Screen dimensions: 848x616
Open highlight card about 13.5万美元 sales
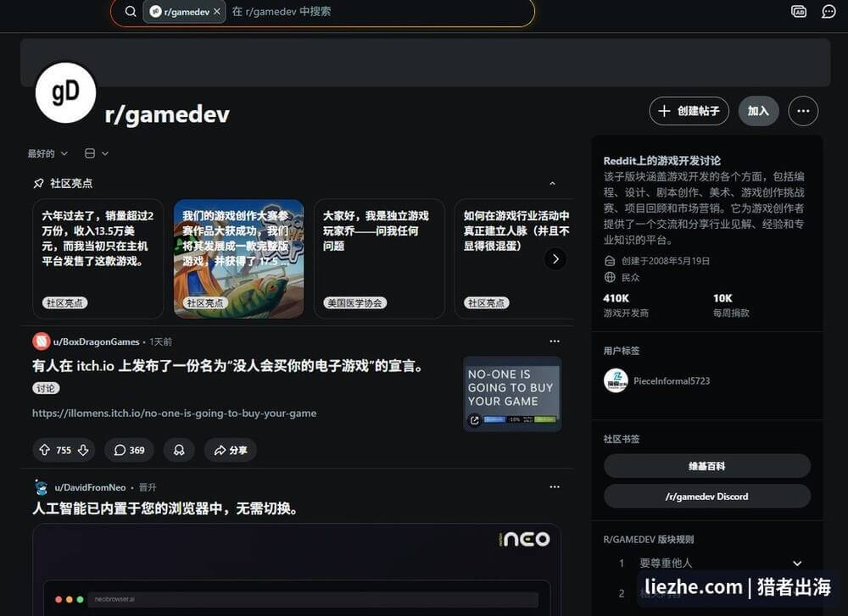click(x=98, y=258)
